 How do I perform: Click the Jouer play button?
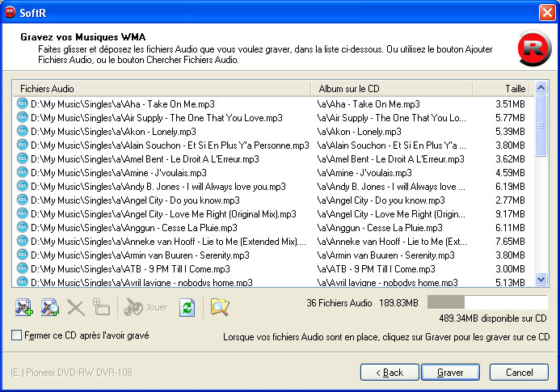145,307
